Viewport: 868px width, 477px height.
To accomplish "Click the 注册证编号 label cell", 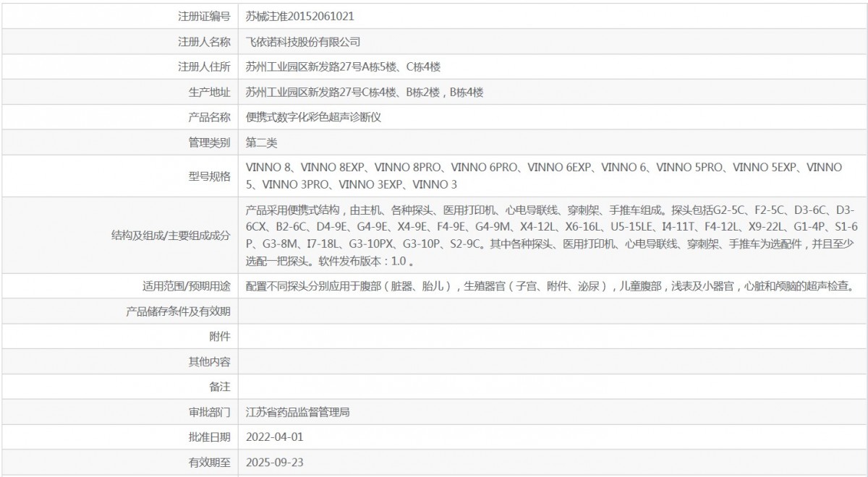I will coord(119,15).
